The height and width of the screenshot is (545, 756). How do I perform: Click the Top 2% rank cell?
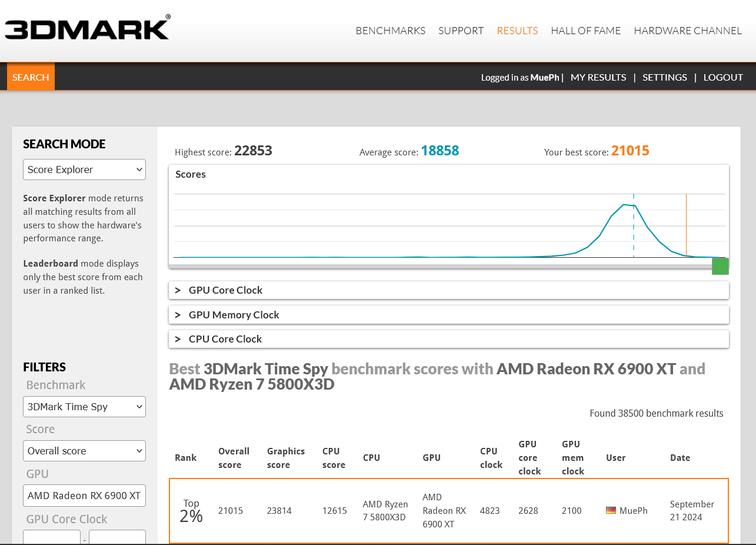[191, 511]
